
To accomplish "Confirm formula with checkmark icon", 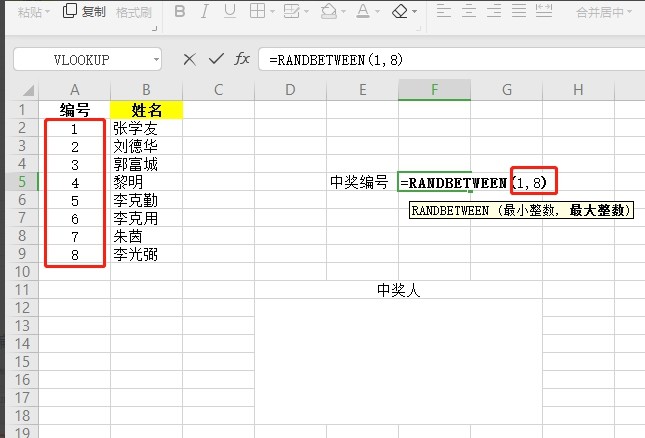I will [216, 59].
